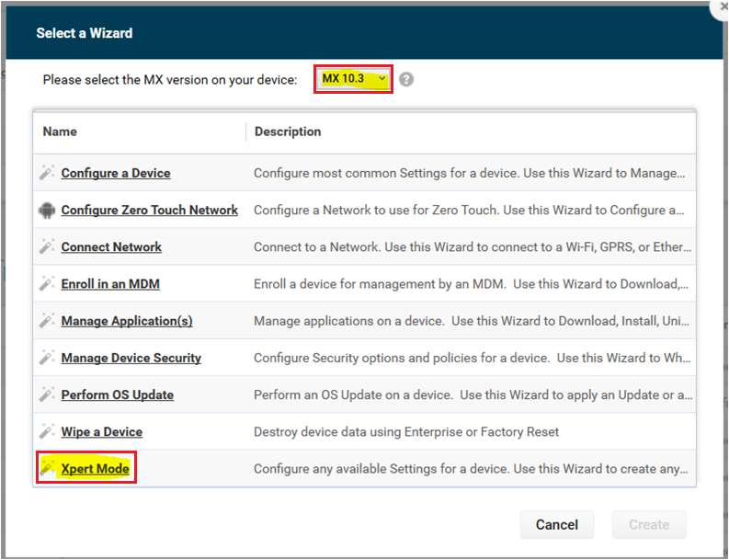729x560 pixels.
Task: Click the wand icon next to Connect Network
Action: [x=46, y=246]
